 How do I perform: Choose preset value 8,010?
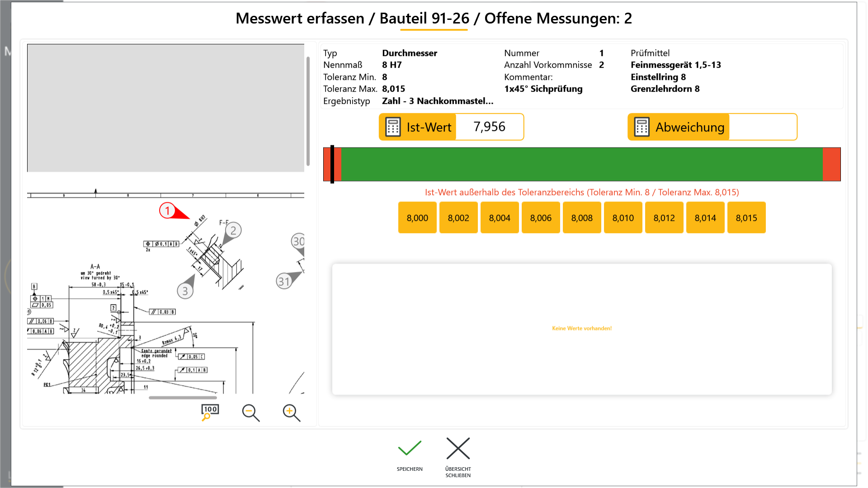pos(623,218)
